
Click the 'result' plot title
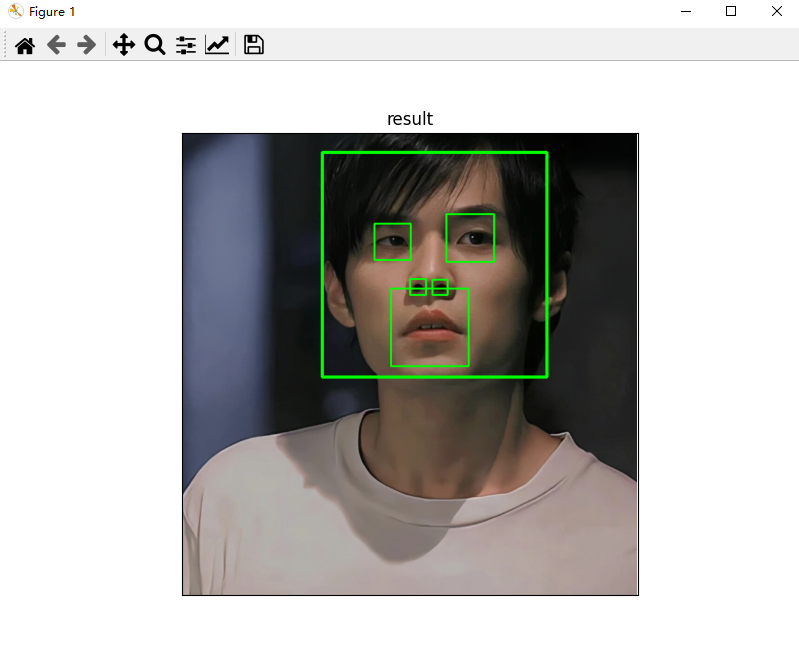click(x=410, y=119)
